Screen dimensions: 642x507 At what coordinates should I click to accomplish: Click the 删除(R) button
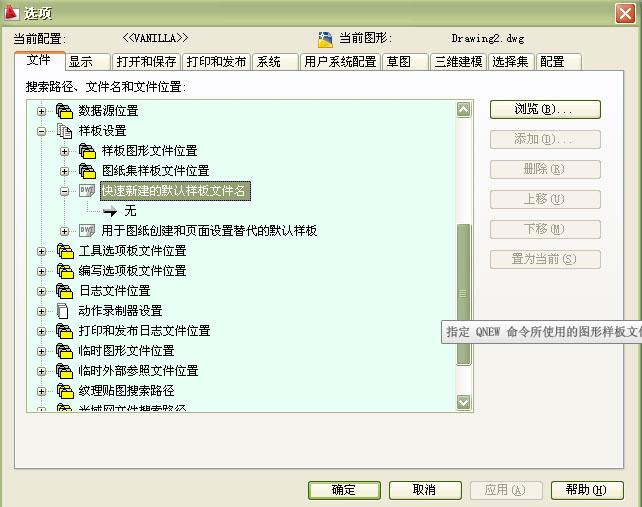(x=545, y=169)
